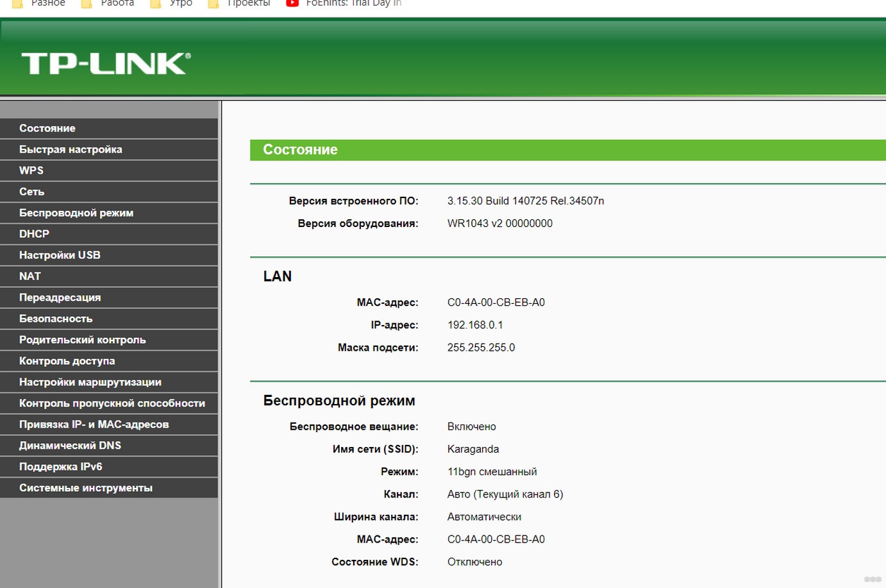Click the WDS status Отключено
The width and height of the screenshot is (886, 588).
(x=474, y=562)
